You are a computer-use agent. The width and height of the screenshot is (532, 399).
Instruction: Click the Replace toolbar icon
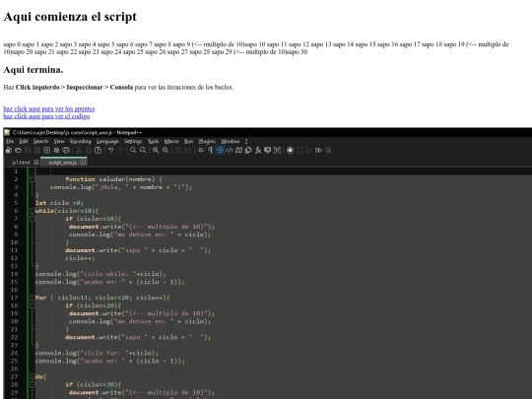coord(143,150)
